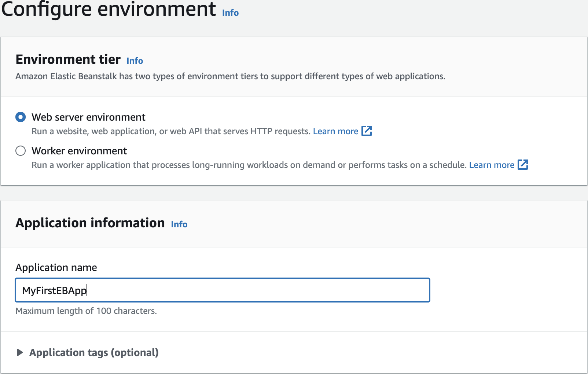Viewport: 588px width, 374px height.
Task: Expand the Application tags disclosure triangle
Action: point(20,352)
